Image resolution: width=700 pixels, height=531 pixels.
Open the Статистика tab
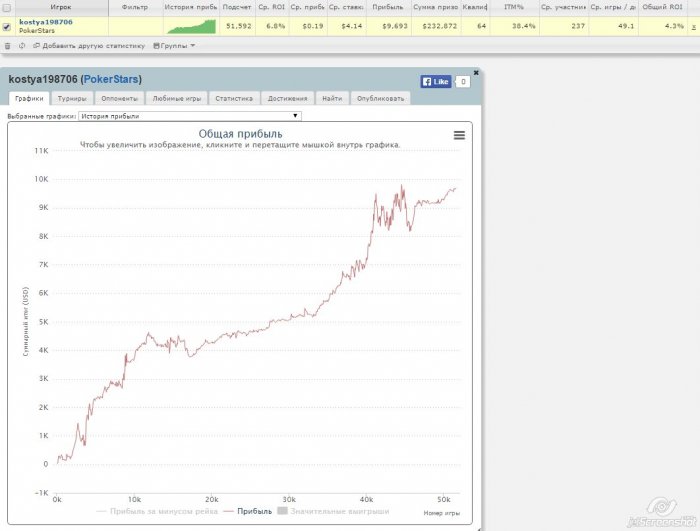(x=234, y=98)
